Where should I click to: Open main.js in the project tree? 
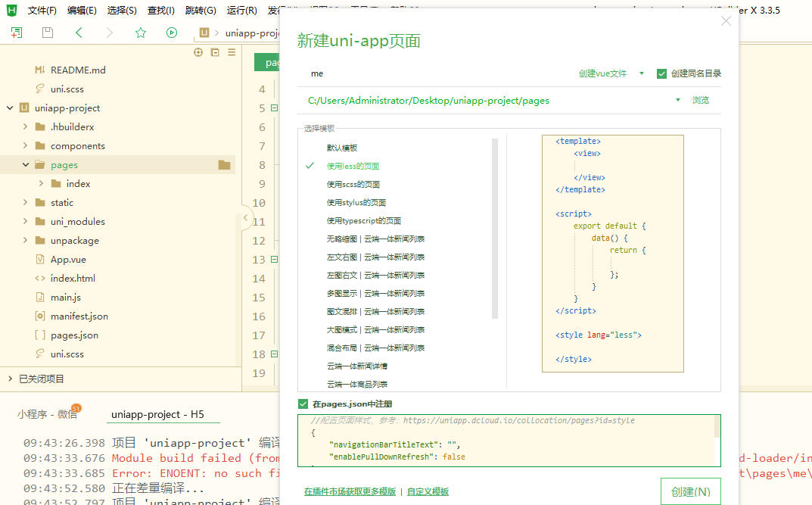[x=65, y=298]
